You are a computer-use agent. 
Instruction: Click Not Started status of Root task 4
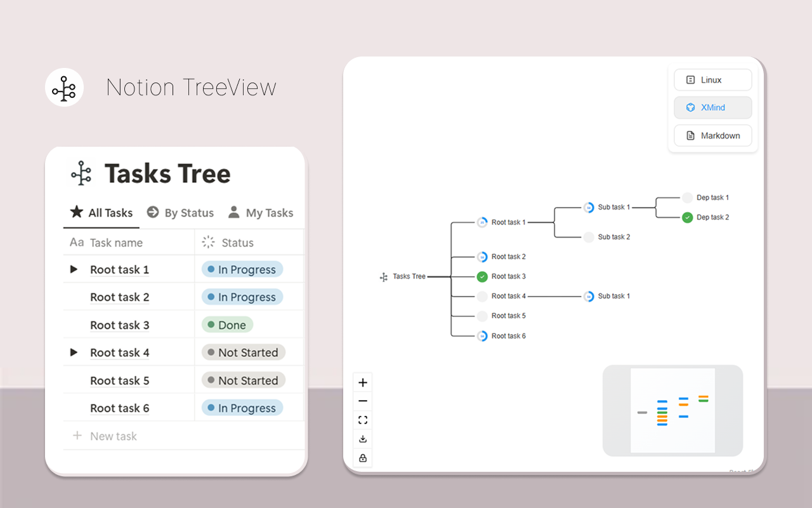click(x=244, y=352)
